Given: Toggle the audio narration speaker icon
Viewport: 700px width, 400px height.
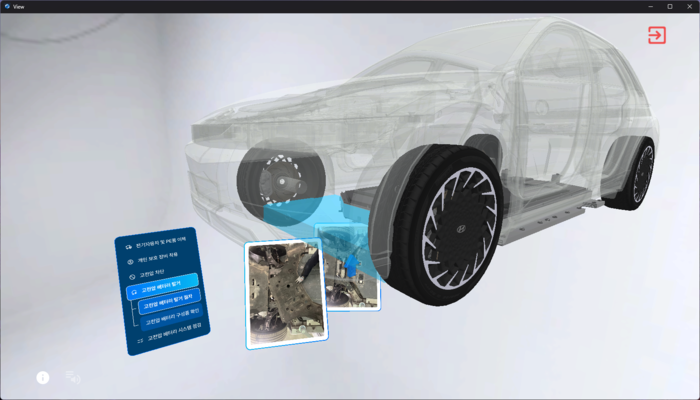Looking at the screenshot, I should click(x=72, y=377).
